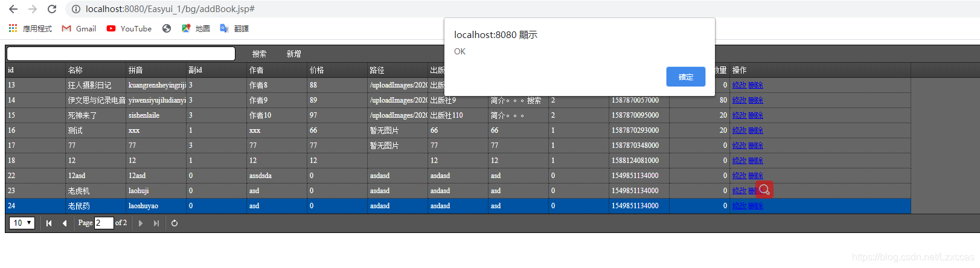Click the browser forward arrow
This screenshot has width=980, height=268.
(33, 9)
